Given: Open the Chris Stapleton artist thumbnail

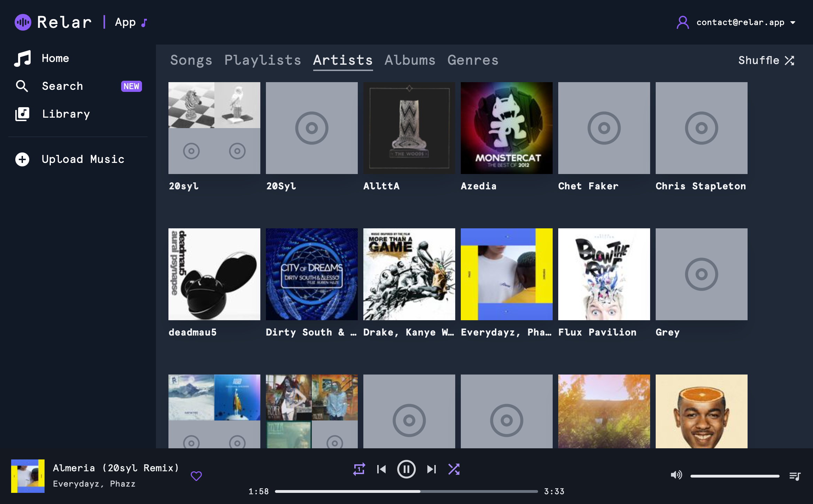Looking at the screenshot, I should pyautogui.click(x=702, y=128).
